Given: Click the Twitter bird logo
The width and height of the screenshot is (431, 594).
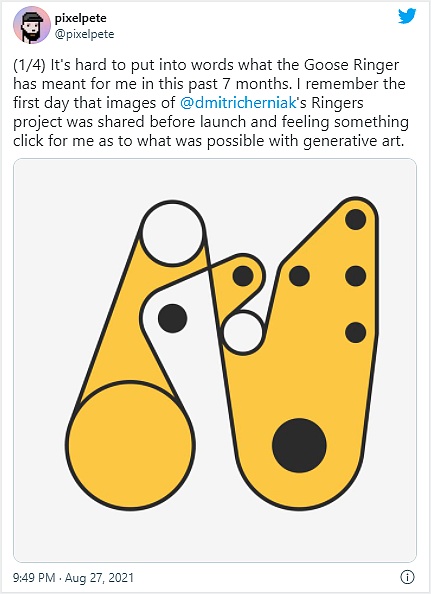Looking at the screenshot, I should coord(407,16).
